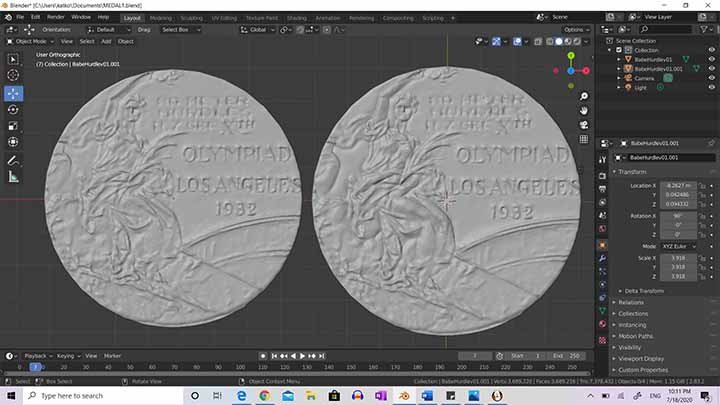Click the viewport zoom magnifier icon
Image resolution: width=720 pixels, height=405 pixels.
point(583,94)
